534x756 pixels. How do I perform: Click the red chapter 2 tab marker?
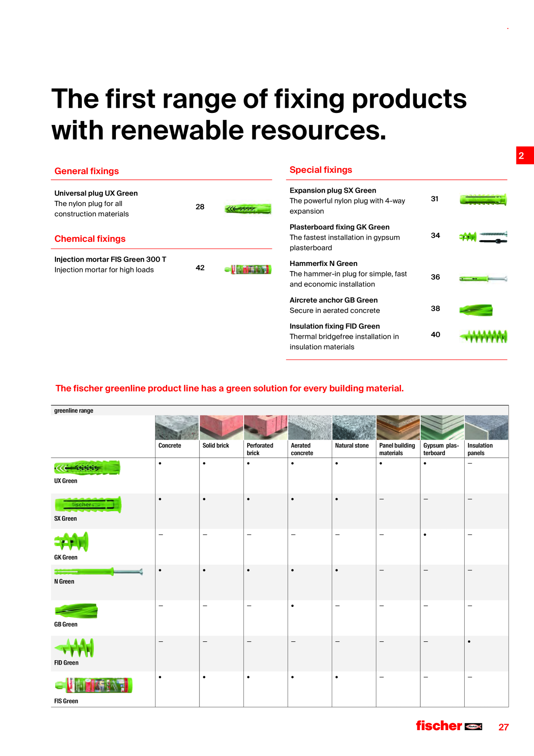coord(525,156)
